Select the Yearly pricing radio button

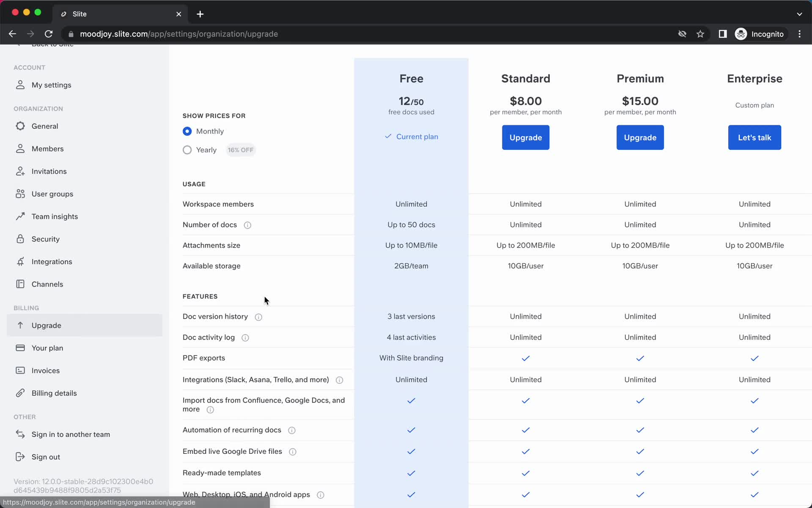coord(187,150)
